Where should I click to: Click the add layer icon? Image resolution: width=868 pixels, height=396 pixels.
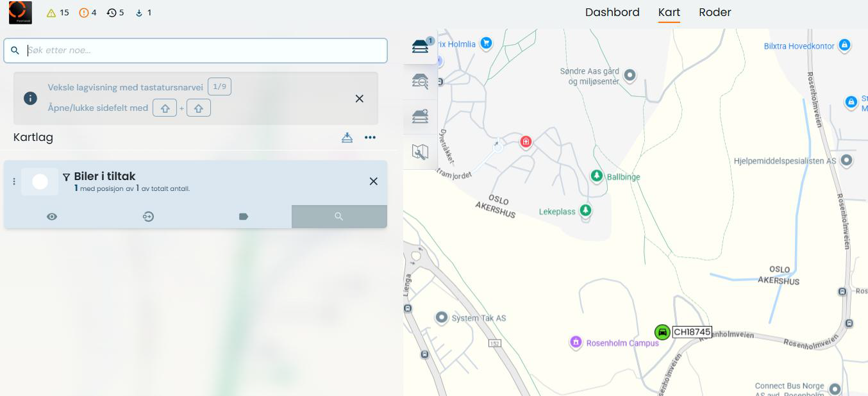click(x=420, y=116)
